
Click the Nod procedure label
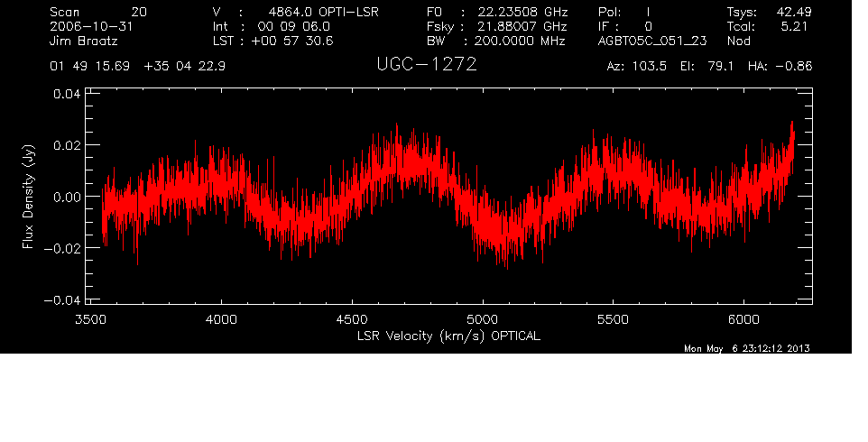click(x=738, y=41)
